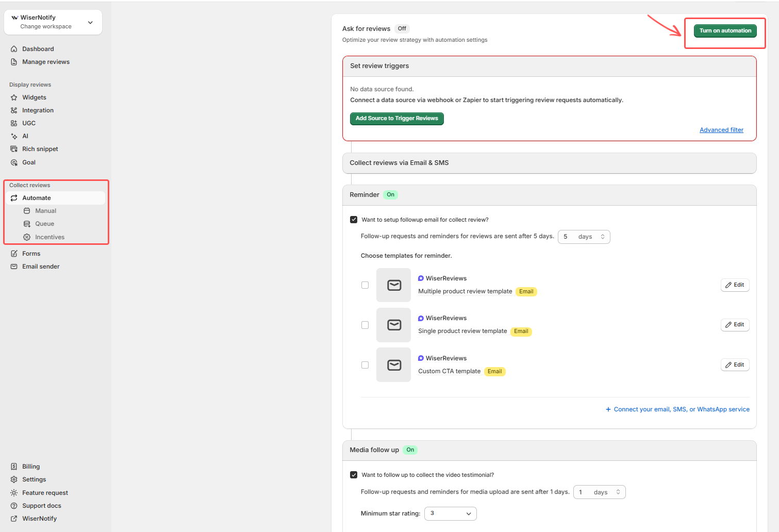Screen dimensions: 779x532
Task: Switch to the Manage reviews section
Action: pos(45,61)
